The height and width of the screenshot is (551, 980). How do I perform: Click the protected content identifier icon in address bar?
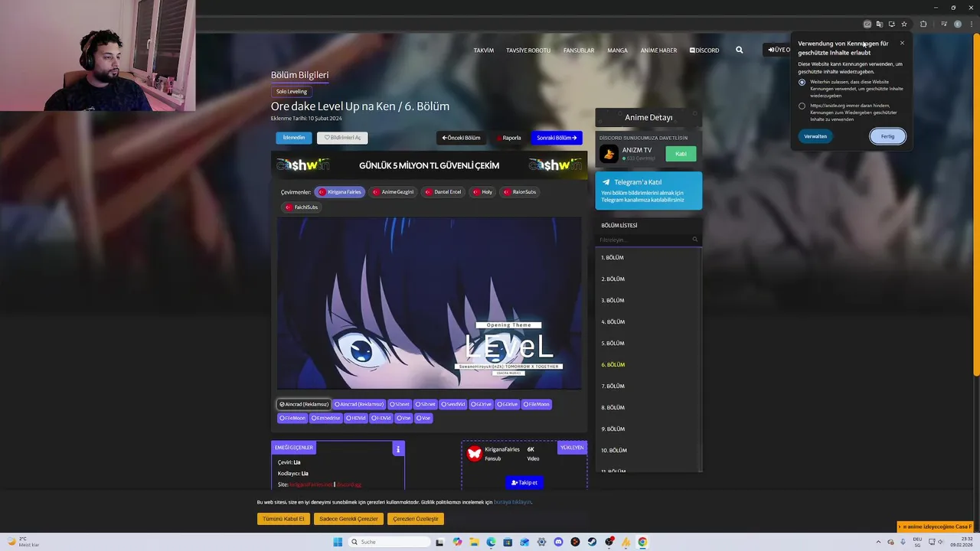click(867, 24)
